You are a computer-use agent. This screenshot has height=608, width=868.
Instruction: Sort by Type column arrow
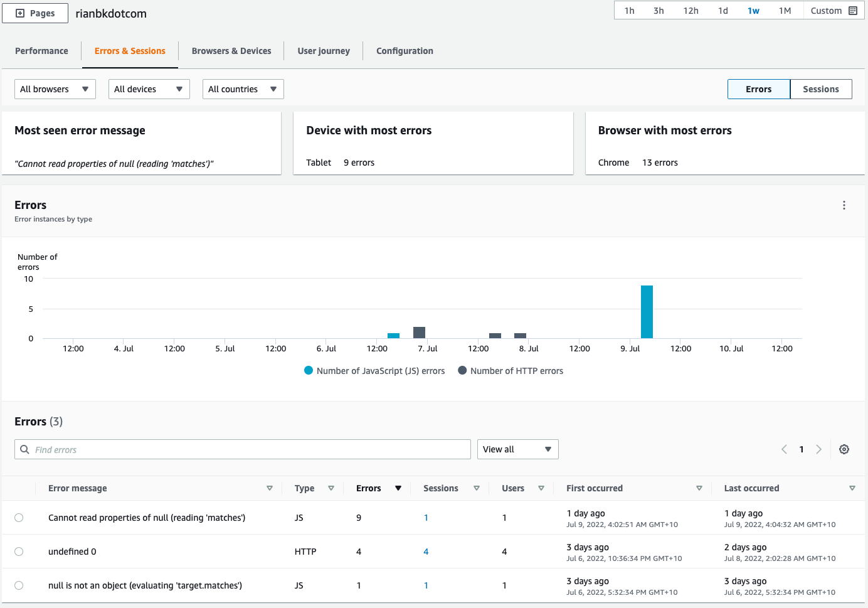[331, 488]
